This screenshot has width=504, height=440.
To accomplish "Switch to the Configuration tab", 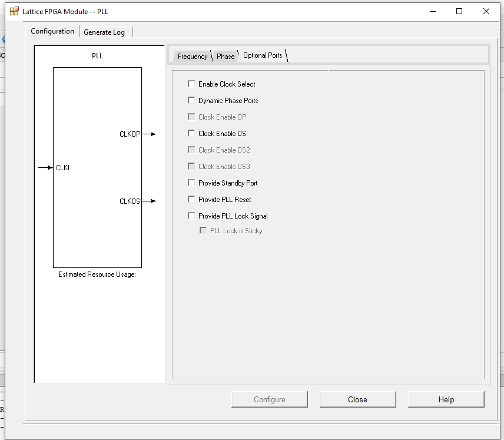I will coord(52,31).
